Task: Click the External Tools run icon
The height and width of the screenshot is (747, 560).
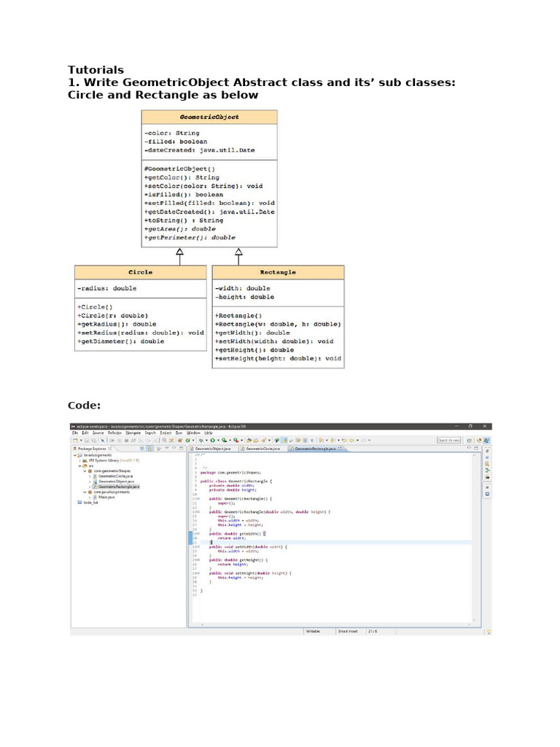Action: click(236, 440)
